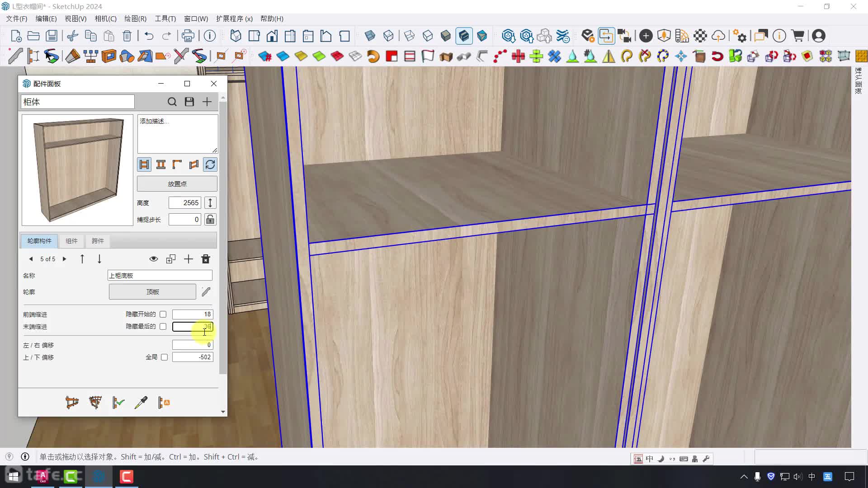
Task: Open the gear settings icon in toolbar
Action: [740, 36]
